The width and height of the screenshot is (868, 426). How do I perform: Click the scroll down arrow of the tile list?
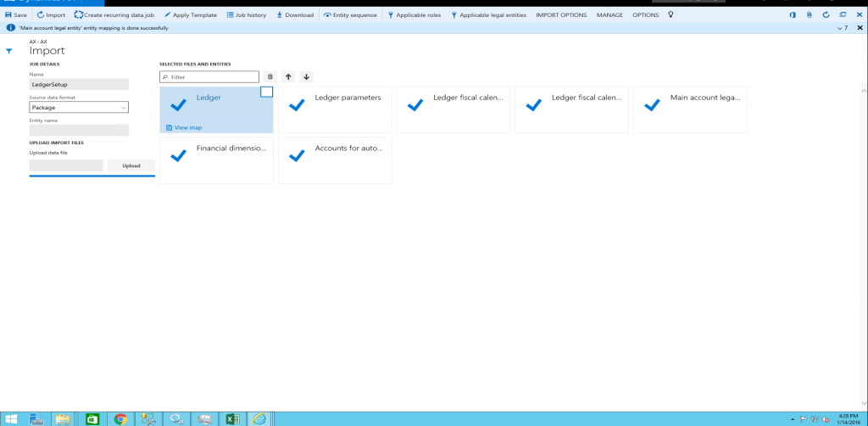[x=863, y=405]
